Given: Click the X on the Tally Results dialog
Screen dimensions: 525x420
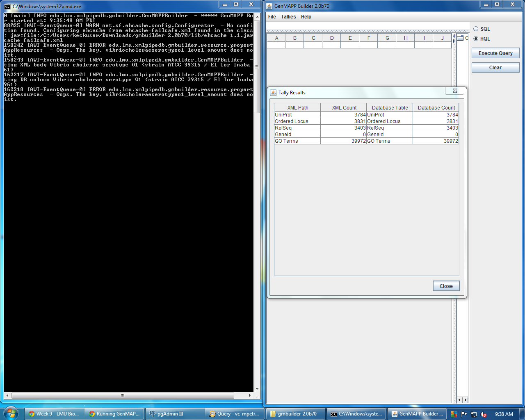Looking at the screenshot, I should coord(455,91).
